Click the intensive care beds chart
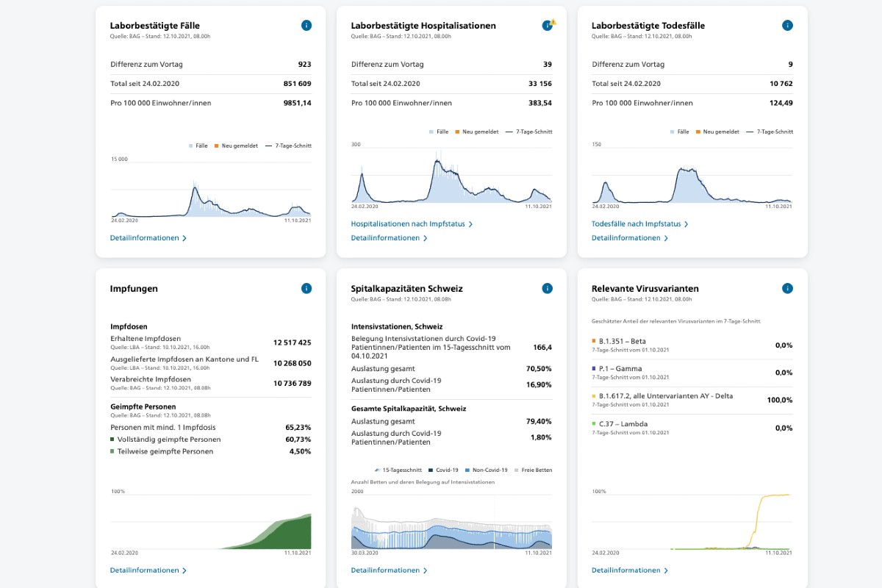This screenshot has width=882, height=588. pyautogui.click(x=451, y=522)
